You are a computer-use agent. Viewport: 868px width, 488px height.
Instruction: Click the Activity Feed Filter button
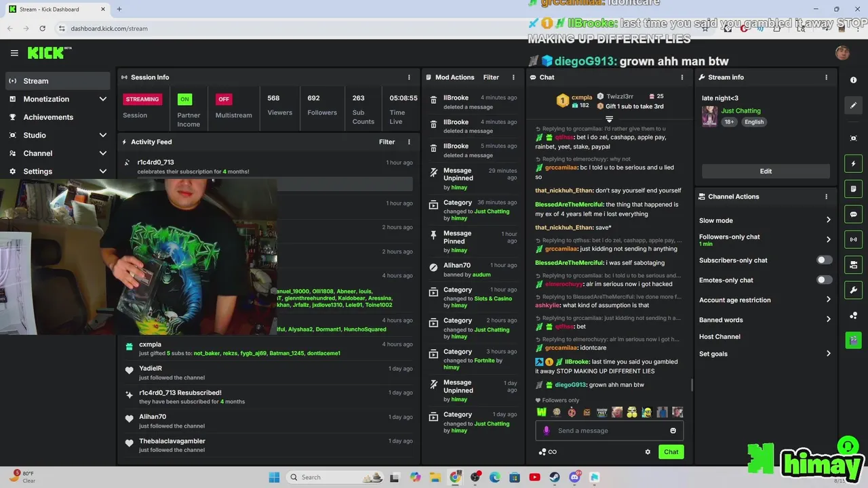tap(387, 142)
